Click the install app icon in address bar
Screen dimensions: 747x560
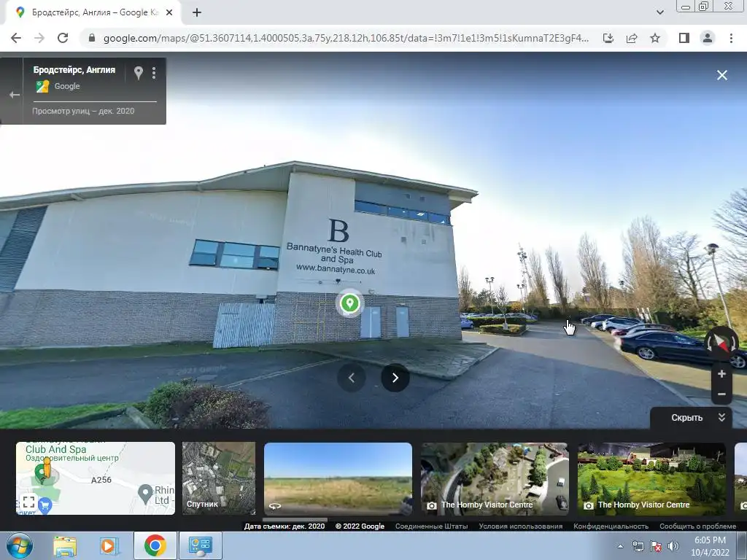point(608,38)
